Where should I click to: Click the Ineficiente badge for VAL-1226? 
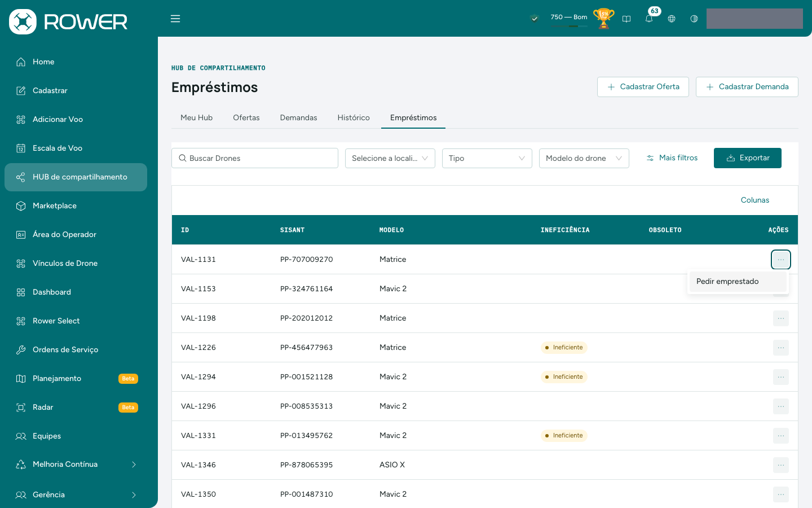(564, 347)
